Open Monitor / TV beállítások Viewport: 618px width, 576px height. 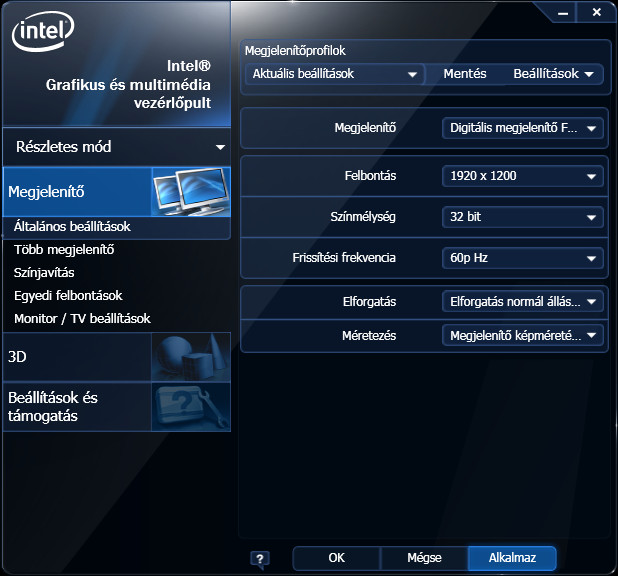82,319
